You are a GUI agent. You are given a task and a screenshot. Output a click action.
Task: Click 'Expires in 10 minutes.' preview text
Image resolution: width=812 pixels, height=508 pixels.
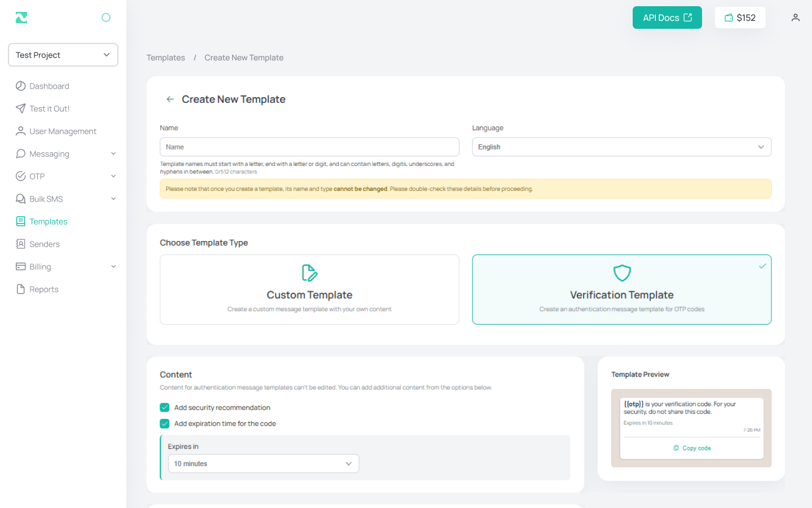(x=648, y=423)
